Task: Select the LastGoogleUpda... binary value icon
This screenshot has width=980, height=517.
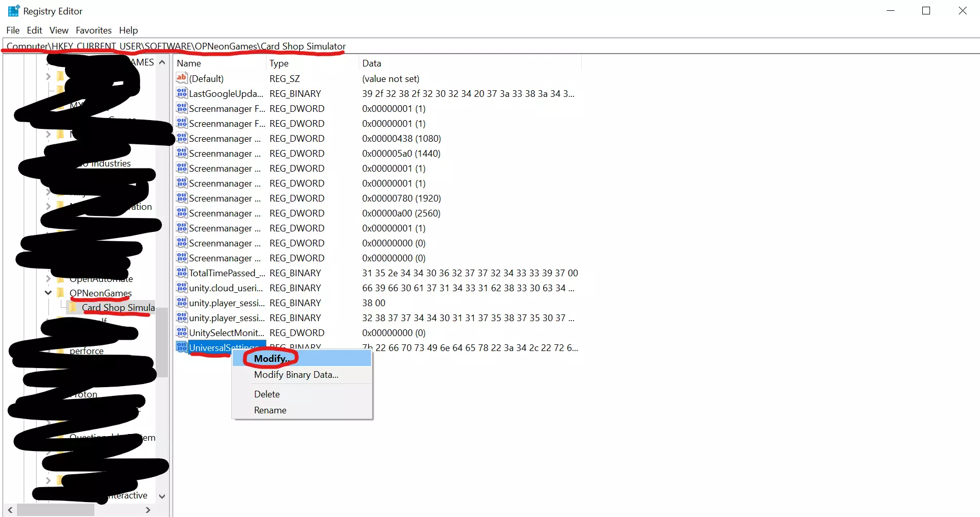Action: 181,93
